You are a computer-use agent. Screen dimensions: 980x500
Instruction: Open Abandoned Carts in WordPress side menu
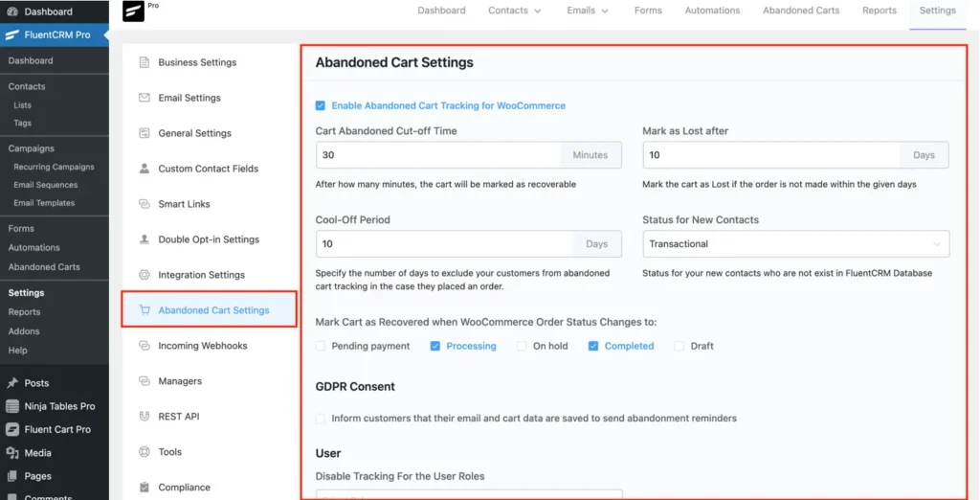[x=44, y=266]
